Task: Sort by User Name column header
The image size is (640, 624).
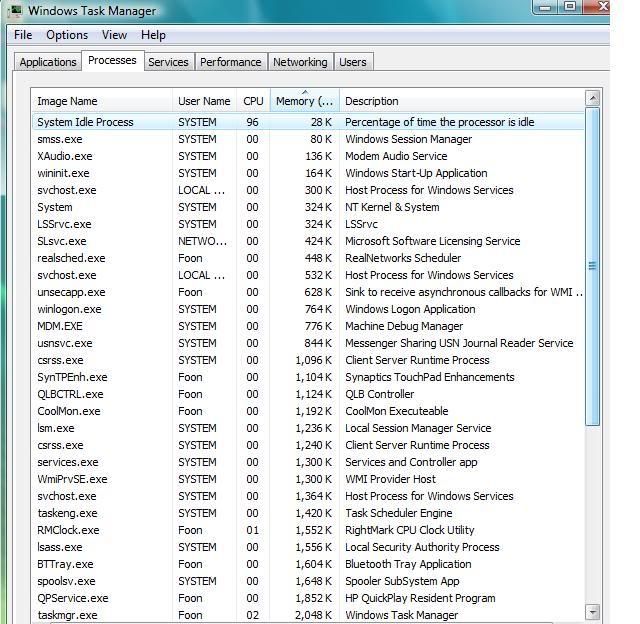Action: pos(204,101)
